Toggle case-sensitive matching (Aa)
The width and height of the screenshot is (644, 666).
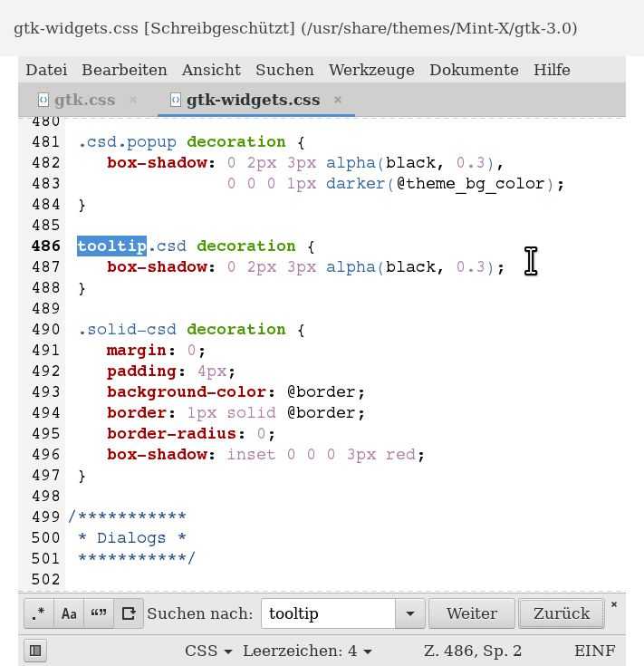[69, 613]
